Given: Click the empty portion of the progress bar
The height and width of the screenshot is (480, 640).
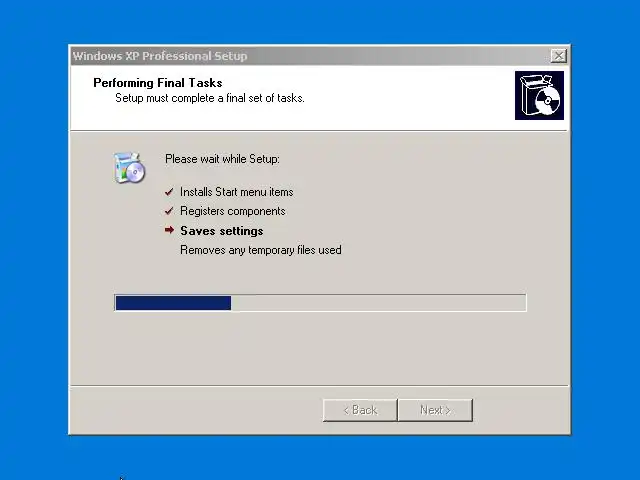Looking at the screenshot, I should 378,303.
